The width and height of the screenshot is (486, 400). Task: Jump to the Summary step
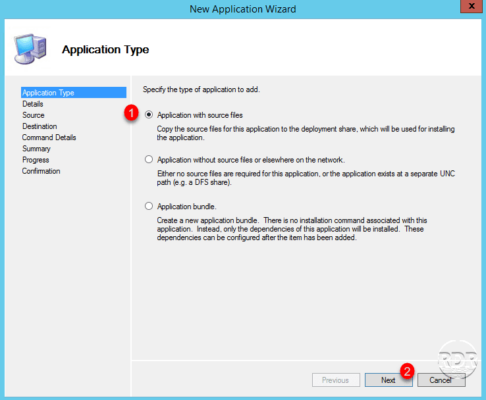pos(36,149)
